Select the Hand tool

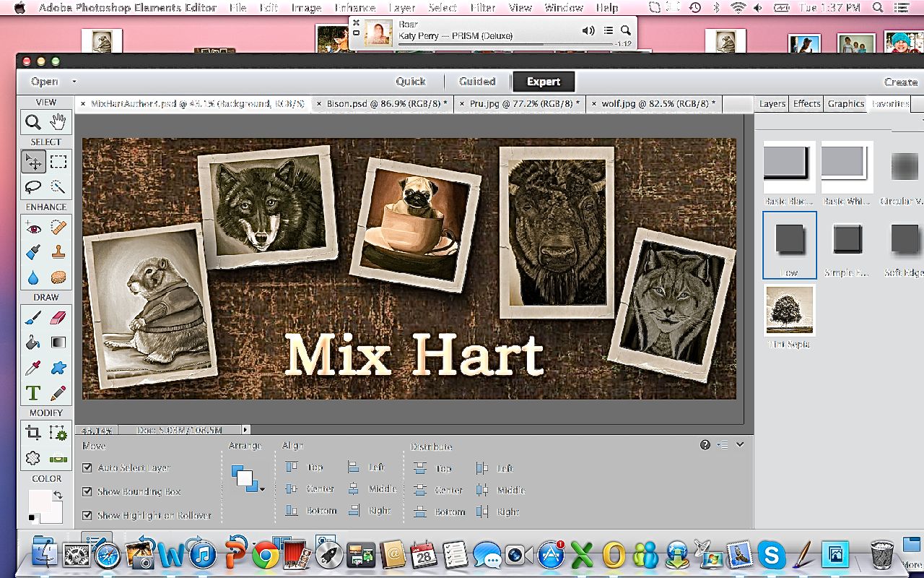pos(58,122)
